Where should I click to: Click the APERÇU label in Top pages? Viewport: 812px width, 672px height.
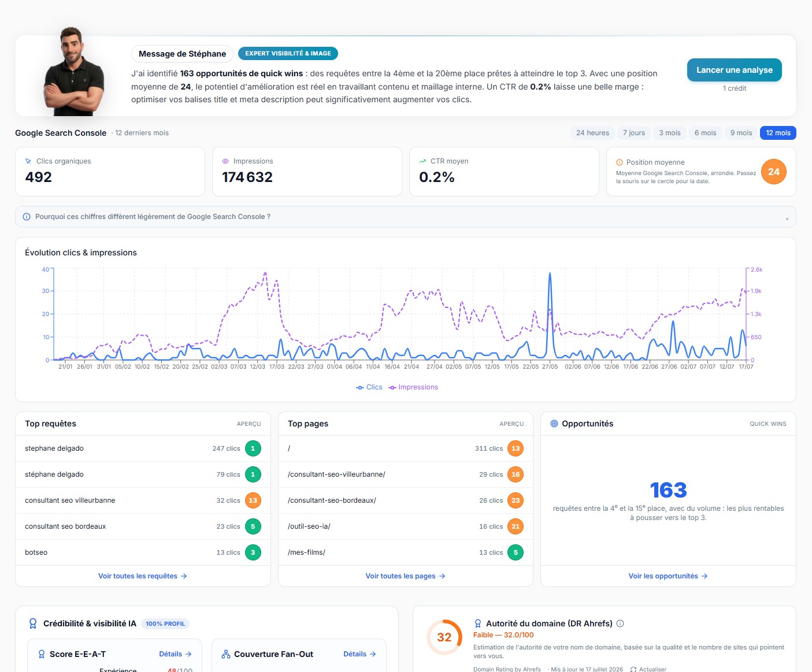(511, 424)
